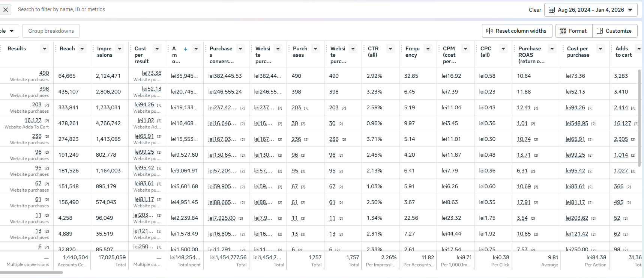The height and width of the screenshot is (278, 644).
Task: Click the Reset column widths icon
Action: point(489,31)
